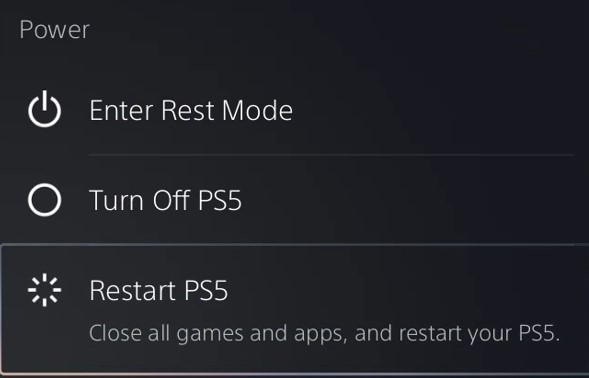
Task: Click the divider line under Enter Rest Mode
Action: tap(331, 154)
